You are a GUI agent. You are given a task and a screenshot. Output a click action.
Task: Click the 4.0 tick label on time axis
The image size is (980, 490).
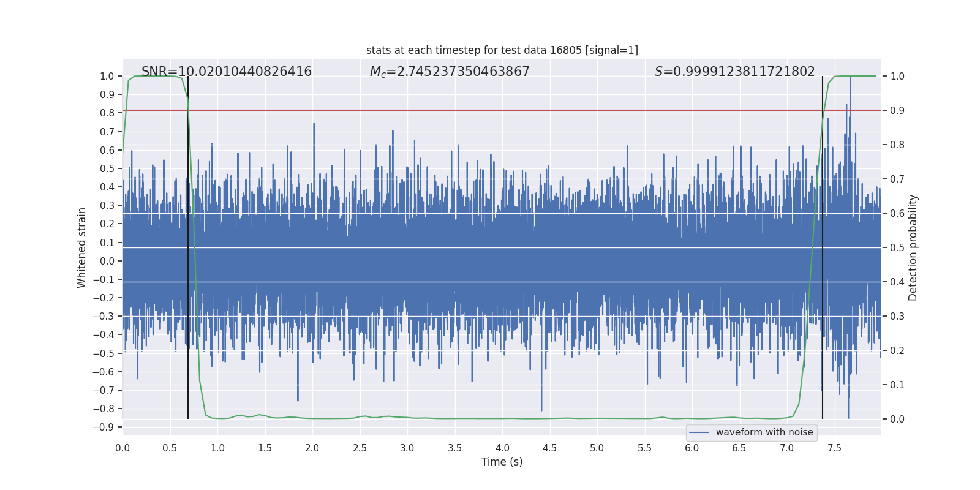tap(502, 448)
